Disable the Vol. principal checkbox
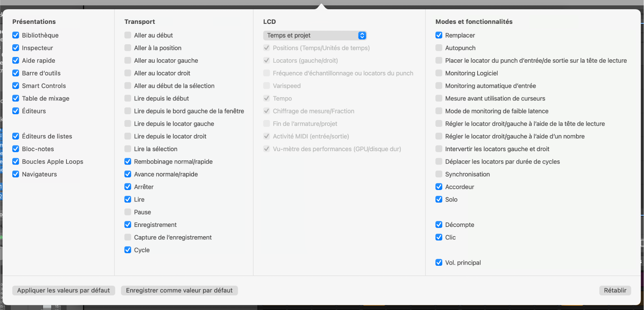The height and width of the screenshot is (310, 644). [439, 263]
